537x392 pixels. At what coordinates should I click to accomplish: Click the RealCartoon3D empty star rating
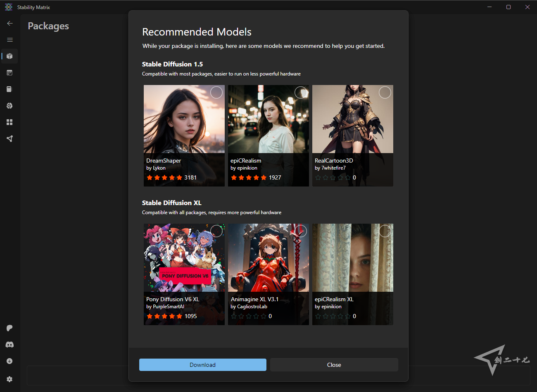(333, 177)
